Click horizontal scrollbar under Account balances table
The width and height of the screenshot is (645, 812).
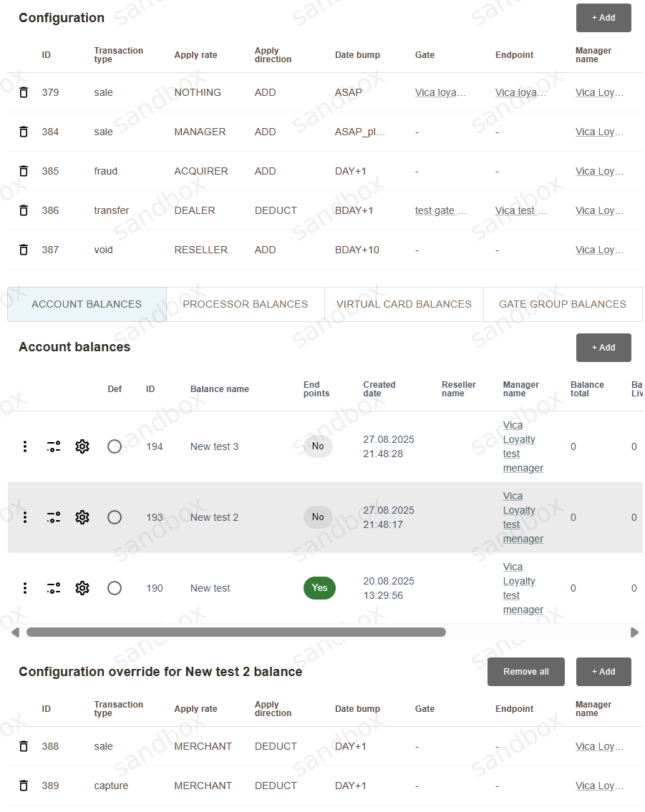point(236,632)
